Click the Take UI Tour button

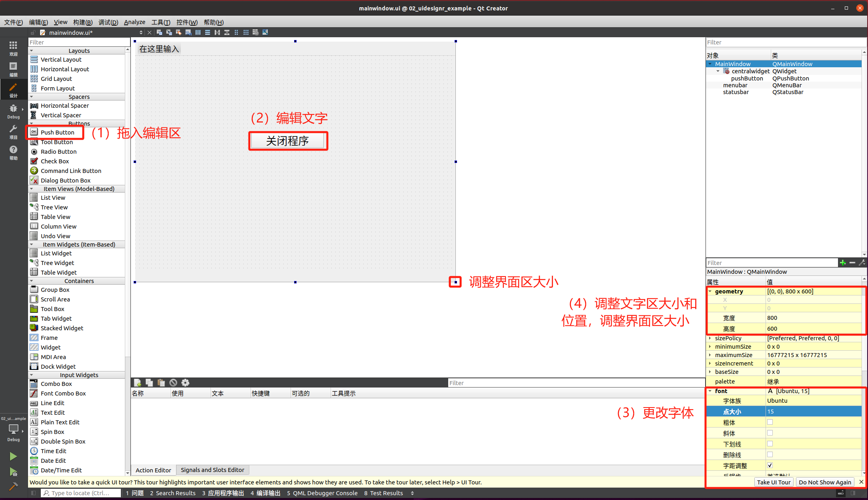point(773,482)
